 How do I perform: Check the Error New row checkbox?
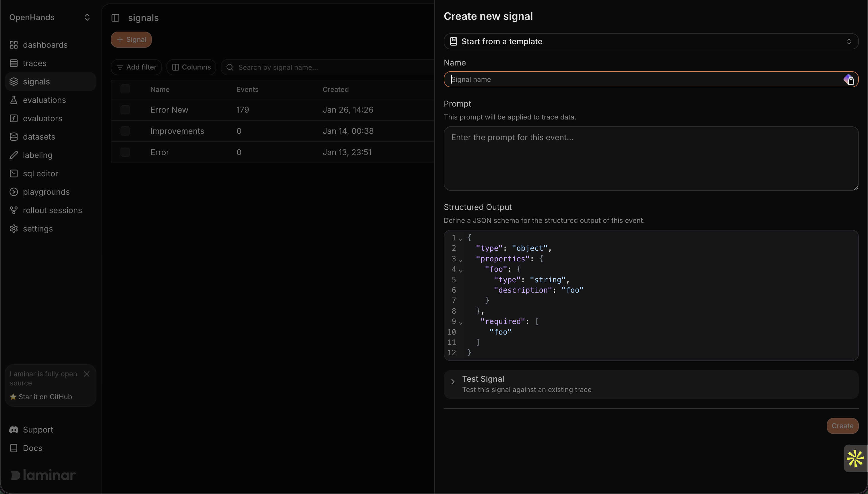[125, 110]
